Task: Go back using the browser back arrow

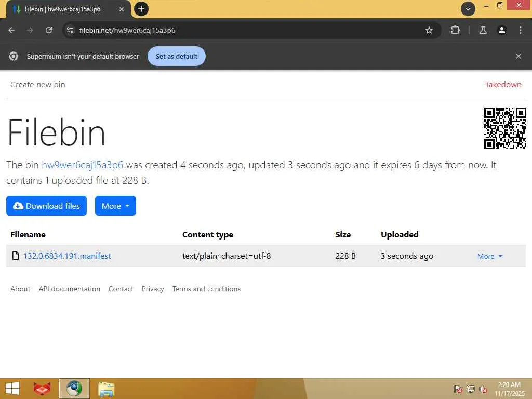Action: pos(11,30)
